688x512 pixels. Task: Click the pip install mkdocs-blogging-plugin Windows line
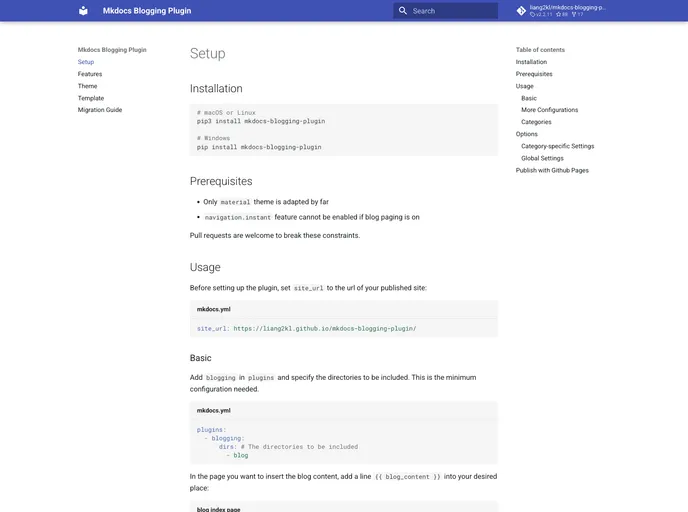point(259,147)
